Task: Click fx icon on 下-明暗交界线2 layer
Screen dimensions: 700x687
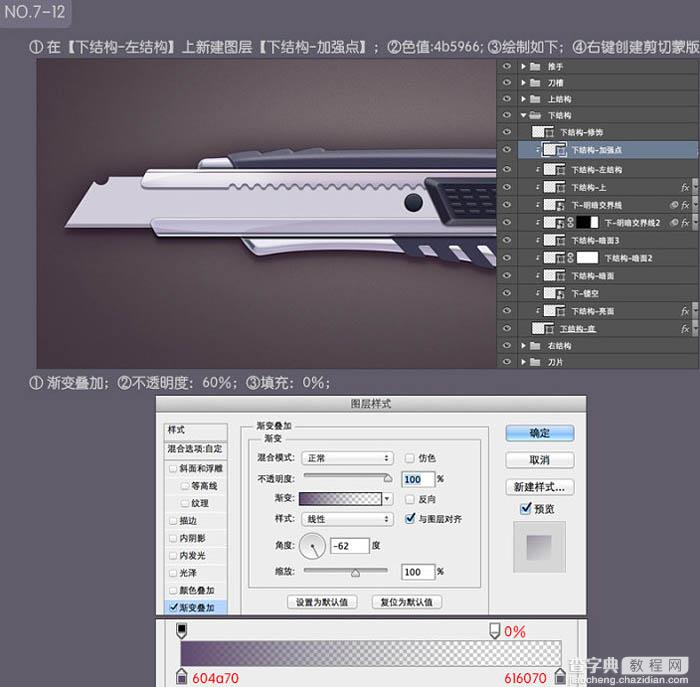Action: 685,222
